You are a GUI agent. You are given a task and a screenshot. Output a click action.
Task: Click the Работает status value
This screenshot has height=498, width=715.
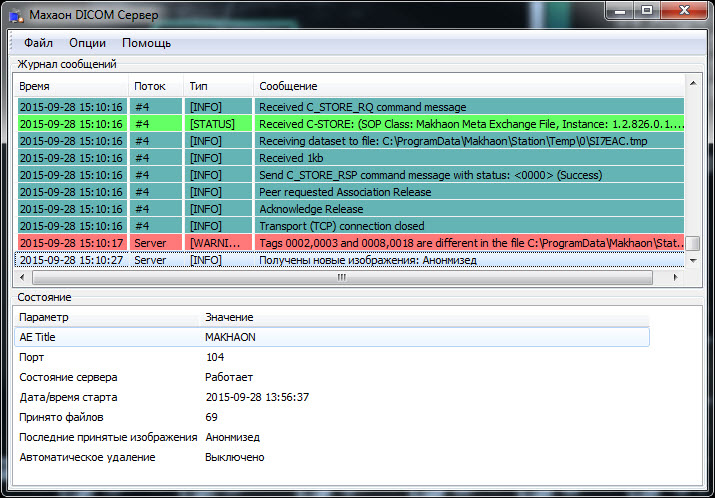(229, 377)
